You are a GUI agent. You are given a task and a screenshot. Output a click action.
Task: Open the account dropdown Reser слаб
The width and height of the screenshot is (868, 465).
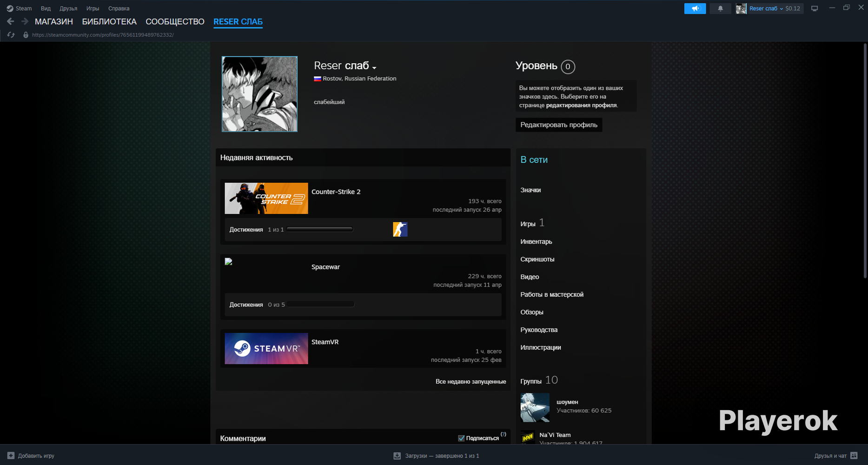(766, 8)
